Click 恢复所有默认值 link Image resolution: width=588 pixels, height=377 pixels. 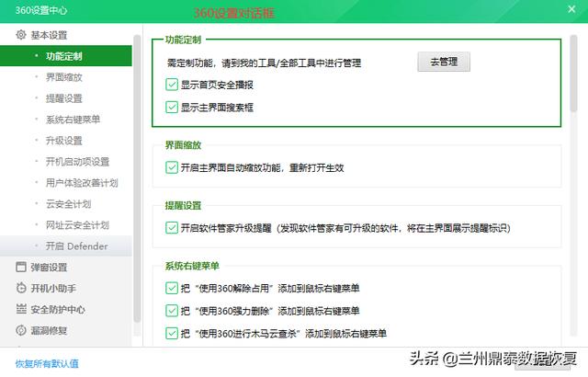pyautogui.click(x=47, y=363)
